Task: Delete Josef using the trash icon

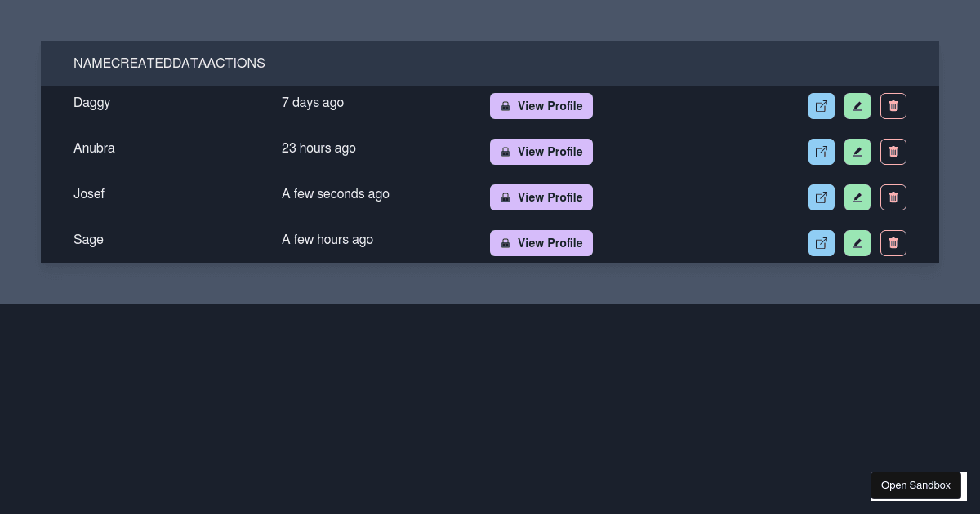Action: point(893,197)
